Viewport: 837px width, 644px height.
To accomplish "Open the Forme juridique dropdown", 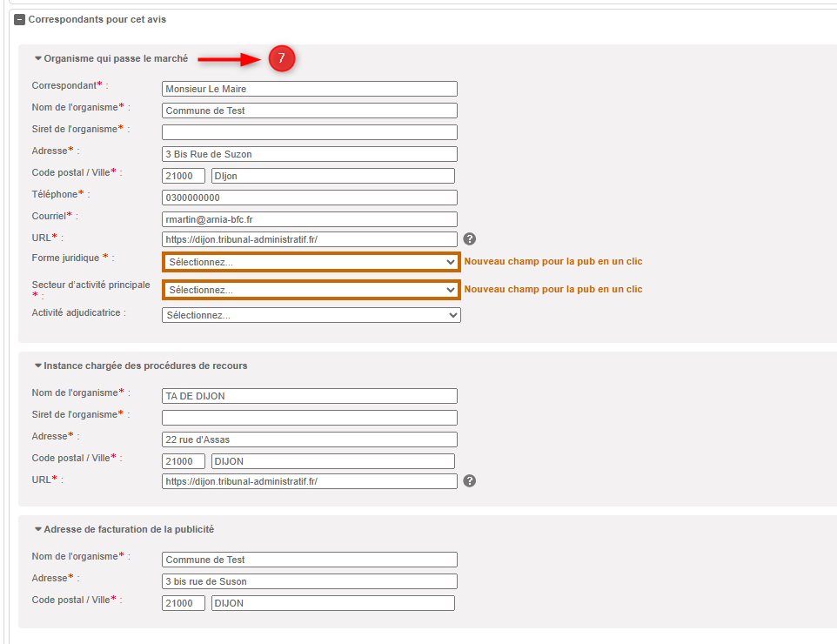I will pos(311,262).
